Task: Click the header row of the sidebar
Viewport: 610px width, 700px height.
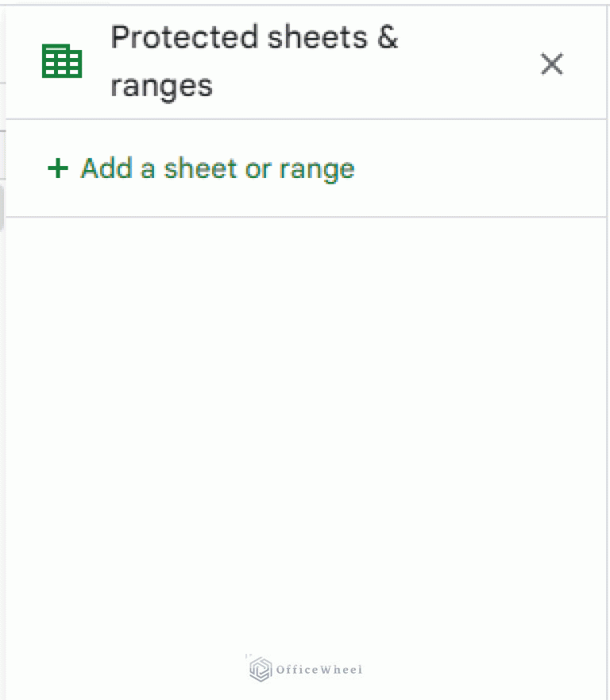Action: click(305, 60)
